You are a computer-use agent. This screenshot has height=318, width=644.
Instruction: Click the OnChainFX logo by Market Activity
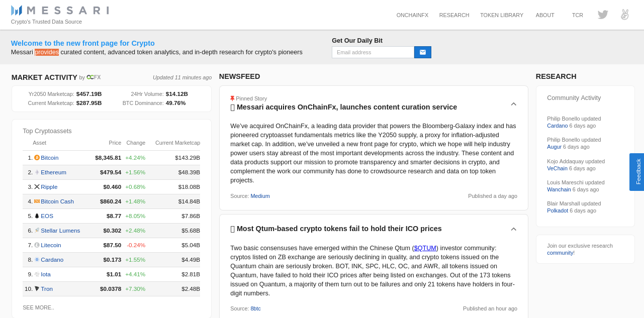point(94,77)
